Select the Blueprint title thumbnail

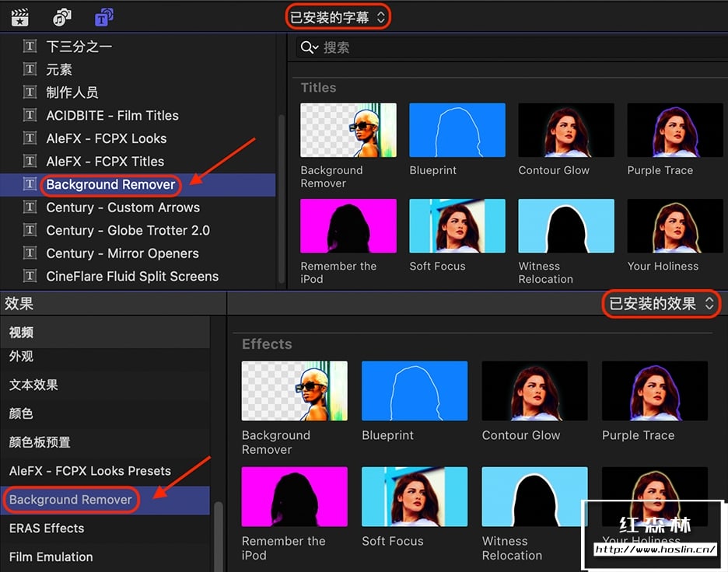click(457, 131)
